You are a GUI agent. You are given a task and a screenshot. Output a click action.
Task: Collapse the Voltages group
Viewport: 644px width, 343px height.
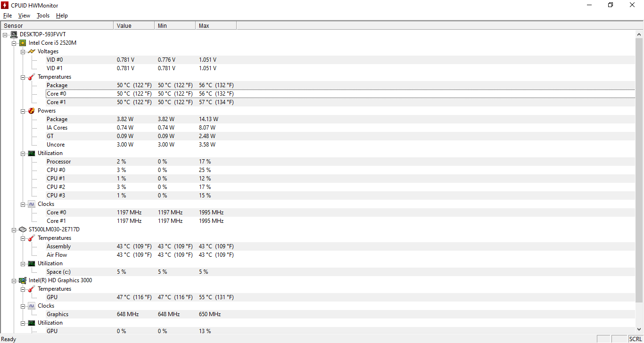click(23, 51)
